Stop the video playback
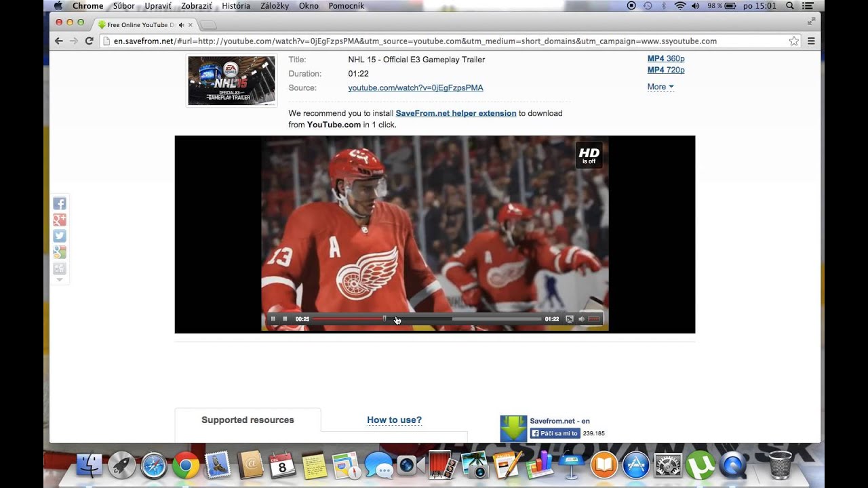Viewport: 868px width, 488px height. coord(285,319)
